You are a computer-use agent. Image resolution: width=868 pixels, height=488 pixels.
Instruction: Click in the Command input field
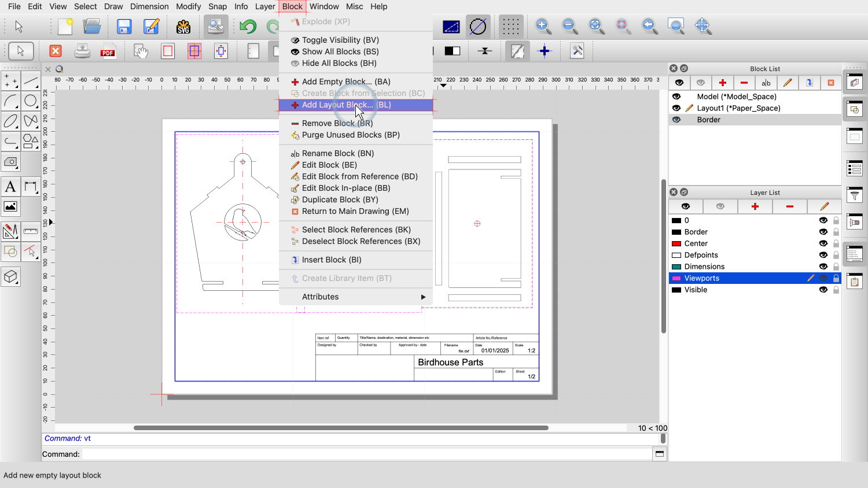click(366, 454)
